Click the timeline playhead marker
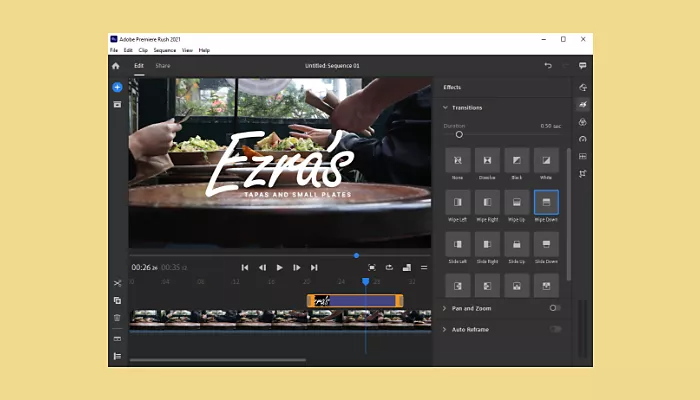700x400 pixels. point(366,282)
